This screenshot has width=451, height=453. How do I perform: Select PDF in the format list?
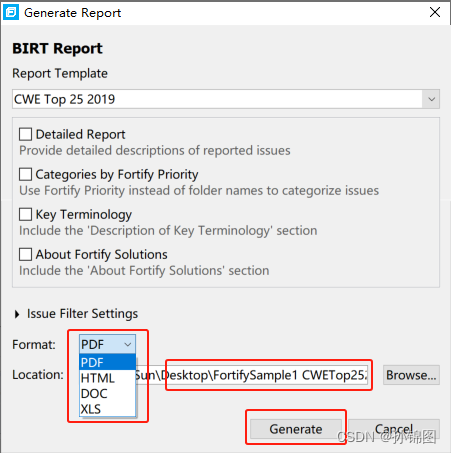107,362
